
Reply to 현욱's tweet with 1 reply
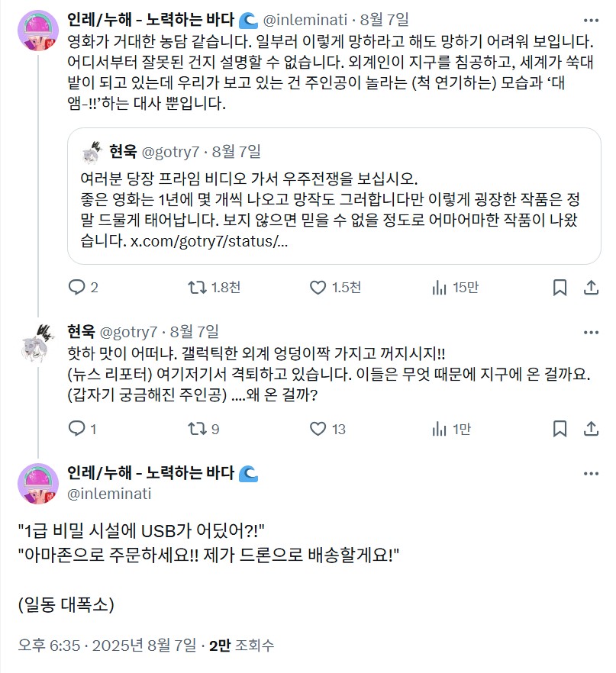[77, 429]
